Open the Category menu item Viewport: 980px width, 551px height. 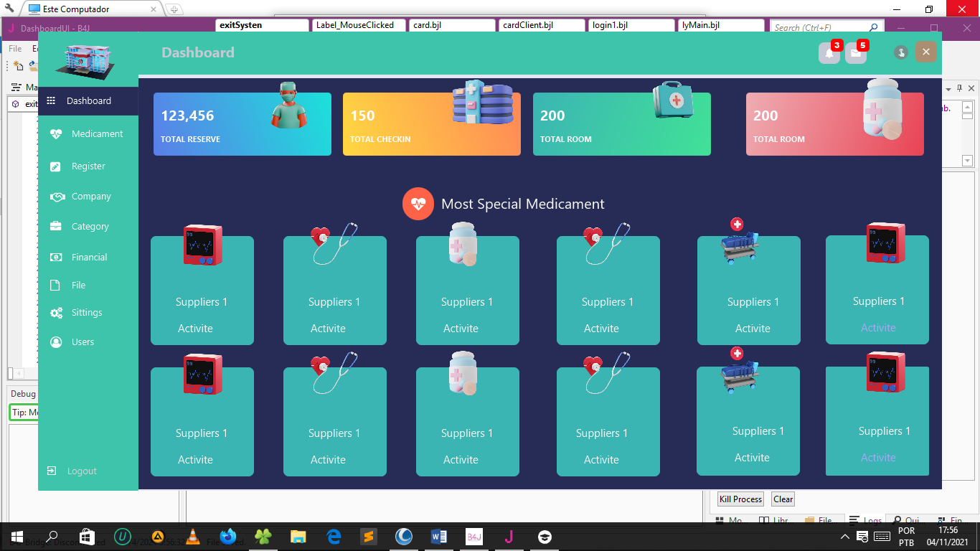[90, 227]
